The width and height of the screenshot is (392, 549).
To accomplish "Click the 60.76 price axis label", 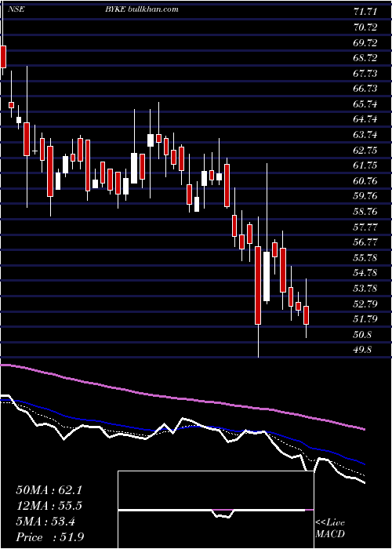I will click(365, 180).
